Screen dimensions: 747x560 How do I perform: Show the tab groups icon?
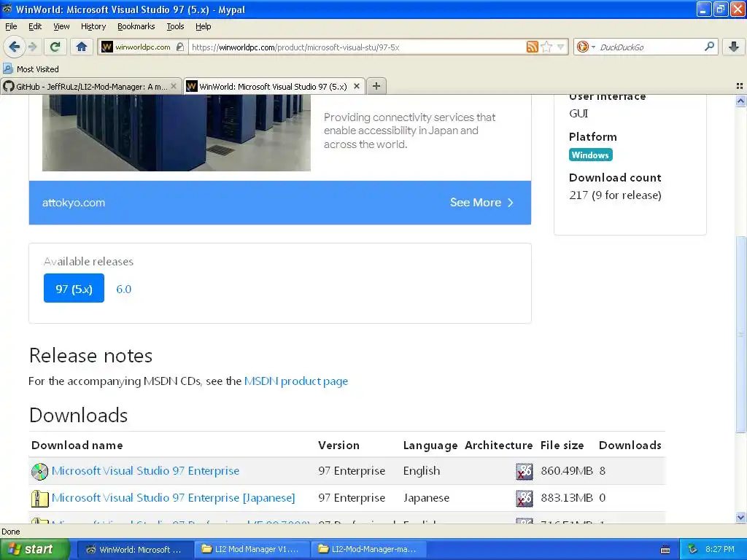click(740, 86)
